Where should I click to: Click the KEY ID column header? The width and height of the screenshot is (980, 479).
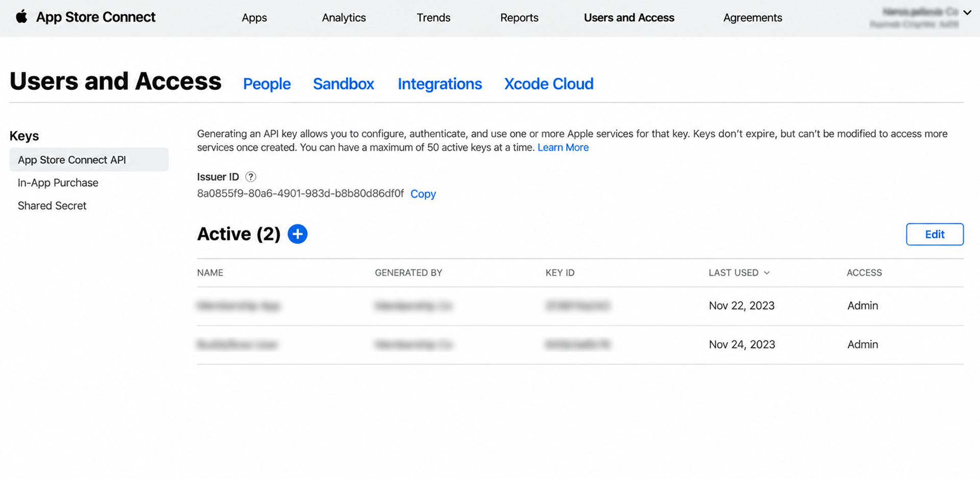(x=560, y=273)
